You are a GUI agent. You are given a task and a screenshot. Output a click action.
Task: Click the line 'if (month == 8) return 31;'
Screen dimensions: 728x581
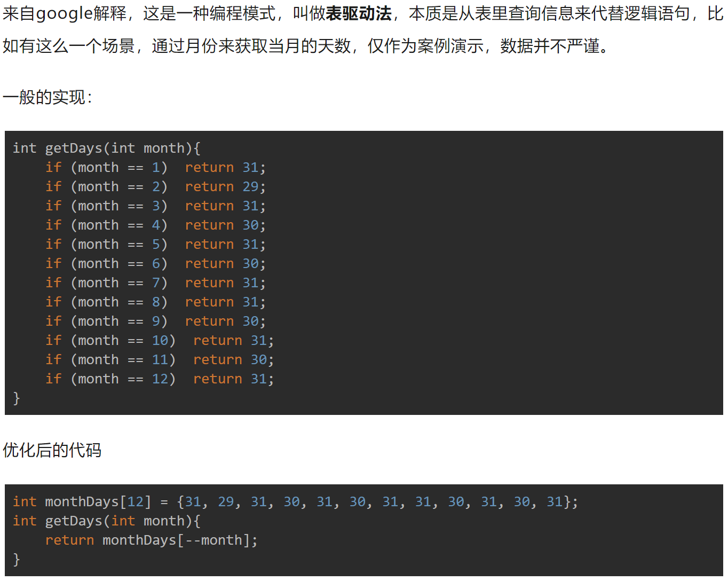pos(155,302)
